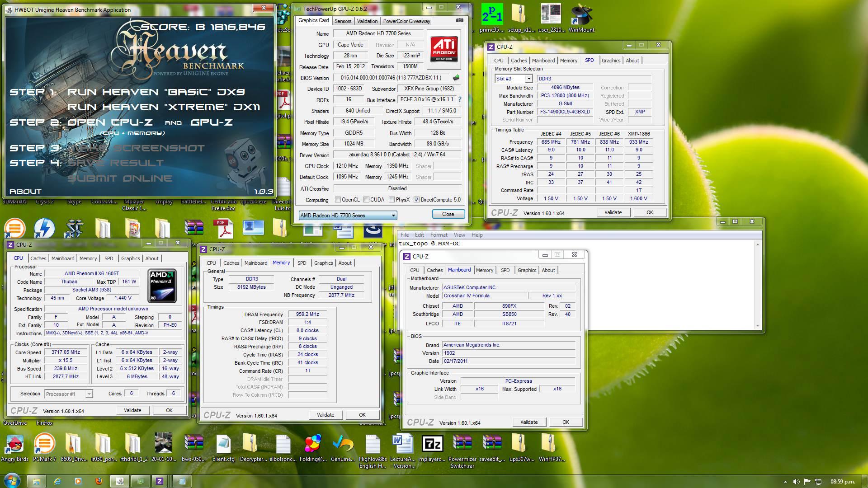This screenshot has width=868, height=488.
Task: Enable the PhysX checkbox in GPU-Z
Action: 392,200
